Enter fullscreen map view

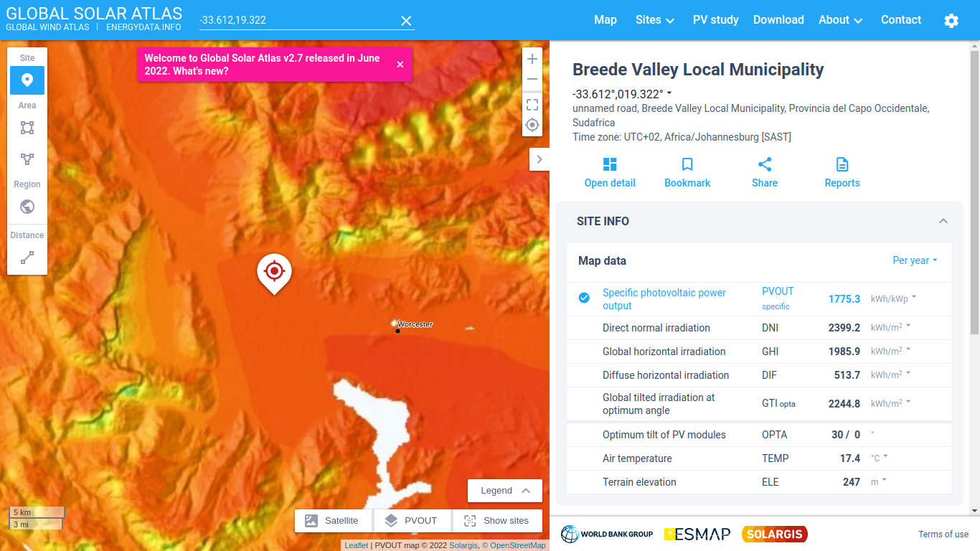[x=532, y=105]
